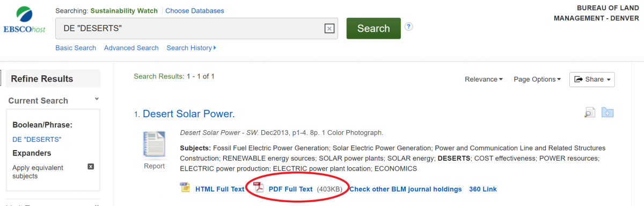644x206 pixels.
Task: Open the Desert Solar Power article title
Action: 189,114
